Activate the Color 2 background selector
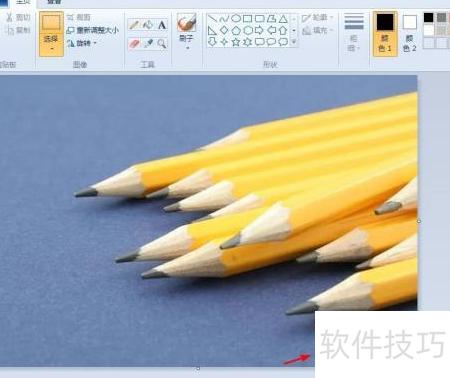Screen dimensions: 450x378 [409, 33]
